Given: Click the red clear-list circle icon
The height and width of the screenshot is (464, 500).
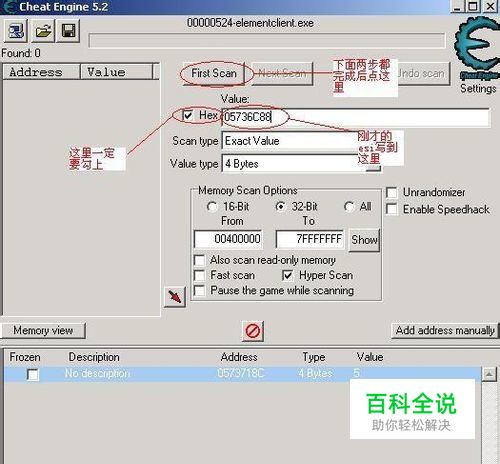Looking at the screenshot, I should (x=253, y=331).
